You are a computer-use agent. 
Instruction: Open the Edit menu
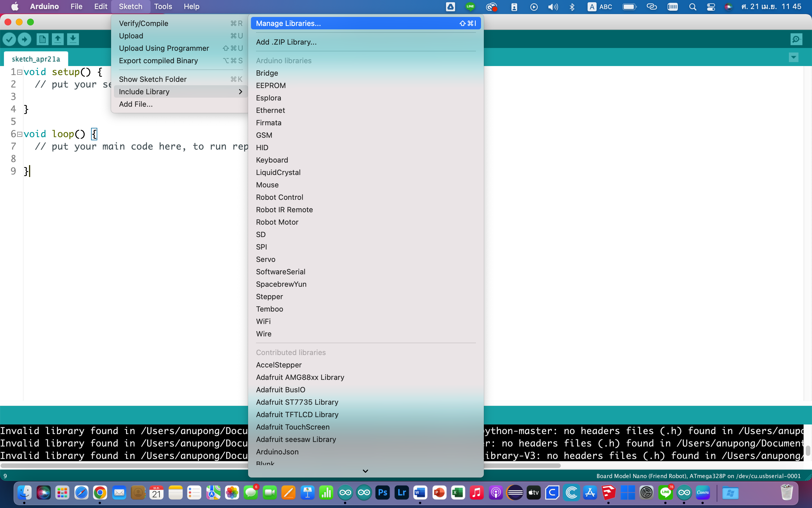(100, 6)
